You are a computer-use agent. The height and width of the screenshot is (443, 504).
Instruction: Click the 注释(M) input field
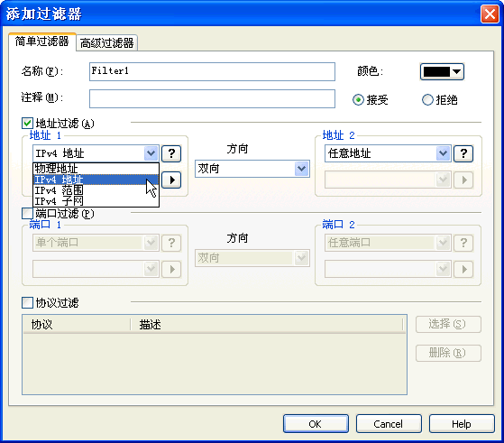[212, 98]
